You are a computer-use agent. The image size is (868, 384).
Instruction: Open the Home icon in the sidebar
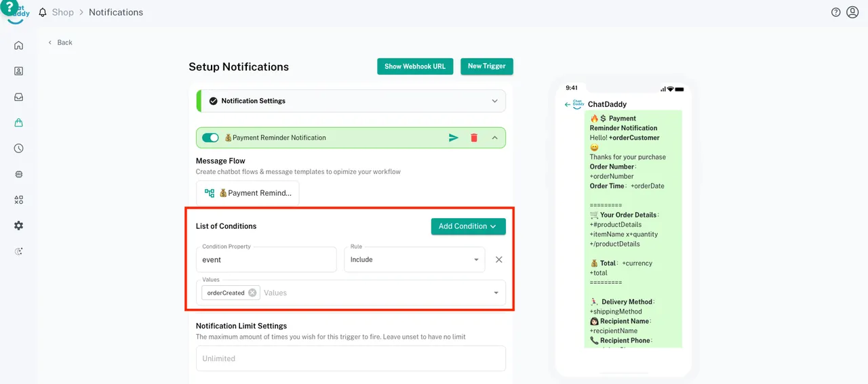tap(18, 45)
